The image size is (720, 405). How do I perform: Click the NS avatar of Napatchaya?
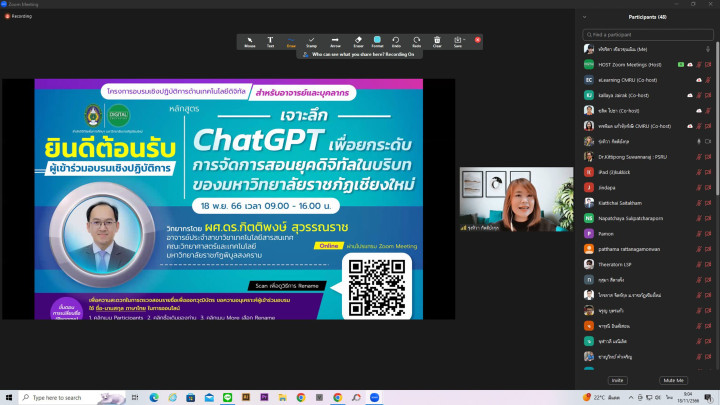coord(589,218)
